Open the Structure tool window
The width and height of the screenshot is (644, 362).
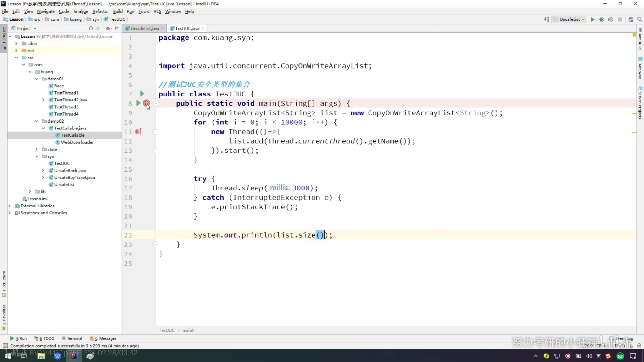point(4,284)
